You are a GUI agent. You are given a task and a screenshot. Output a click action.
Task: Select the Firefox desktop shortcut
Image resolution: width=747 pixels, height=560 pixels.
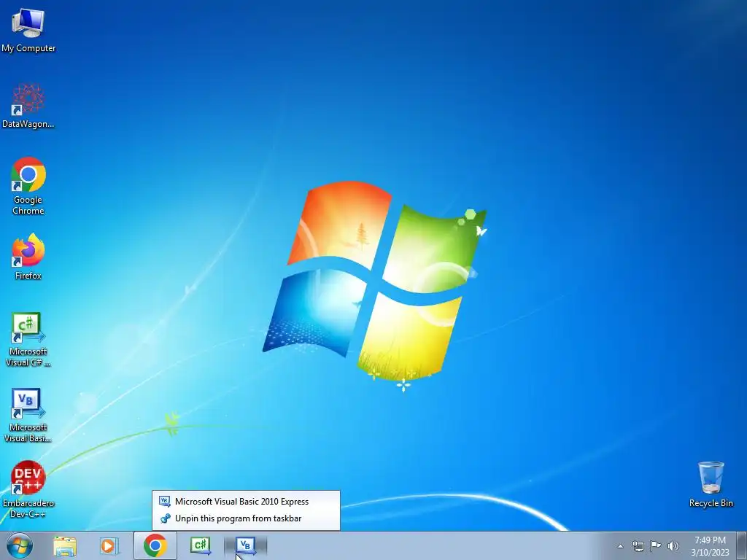coord(28,256)
